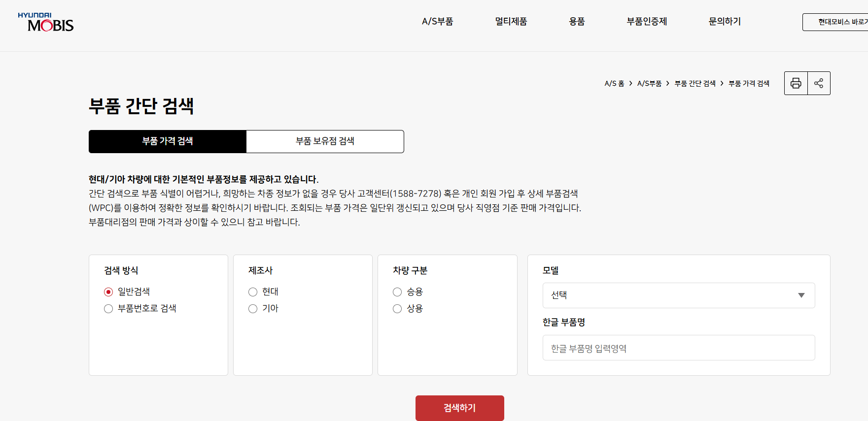Select 상용 vehicle type

point(397,309)
